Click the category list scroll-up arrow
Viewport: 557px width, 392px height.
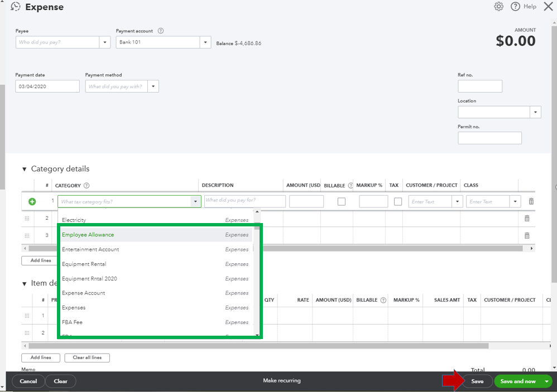pos(257,211)
